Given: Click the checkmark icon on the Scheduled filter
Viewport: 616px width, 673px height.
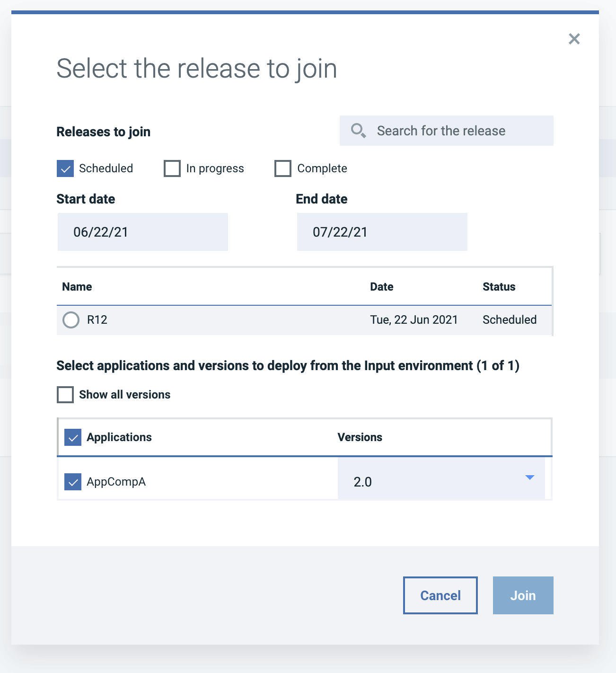Looking at the screenshot, I should tap(65, 168).
